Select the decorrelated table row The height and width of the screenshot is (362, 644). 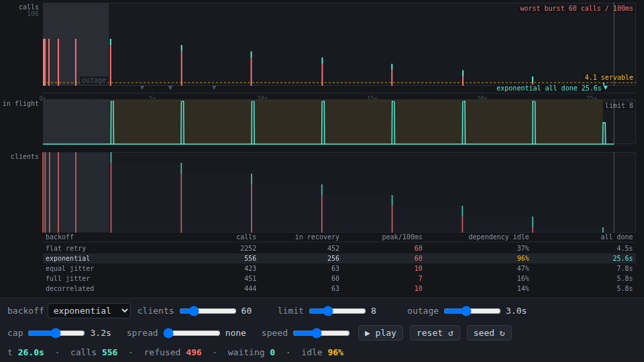point(339,288)
